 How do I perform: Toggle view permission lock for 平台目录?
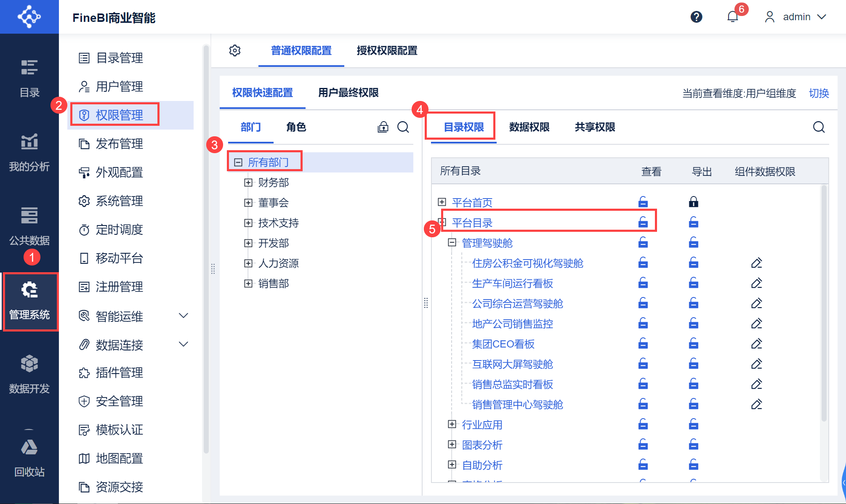pos(643,222)
